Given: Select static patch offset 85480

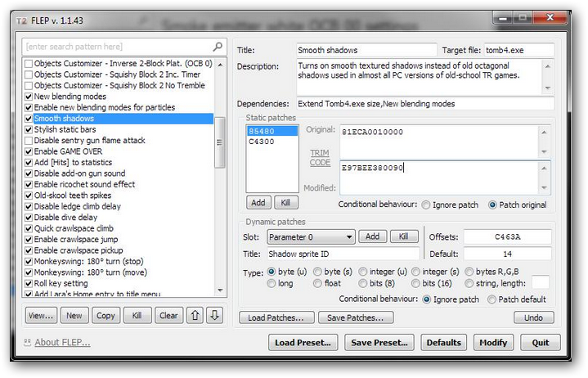Looking at the screenshot, I should click(x=272, y=131).
